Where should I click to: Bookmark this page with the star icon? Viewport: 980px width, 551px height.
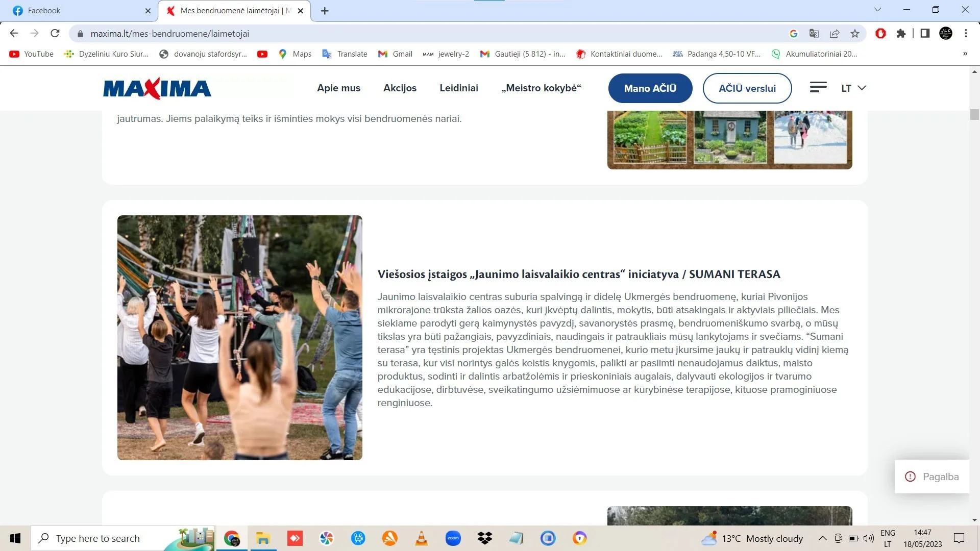click(x=855, y=34)
